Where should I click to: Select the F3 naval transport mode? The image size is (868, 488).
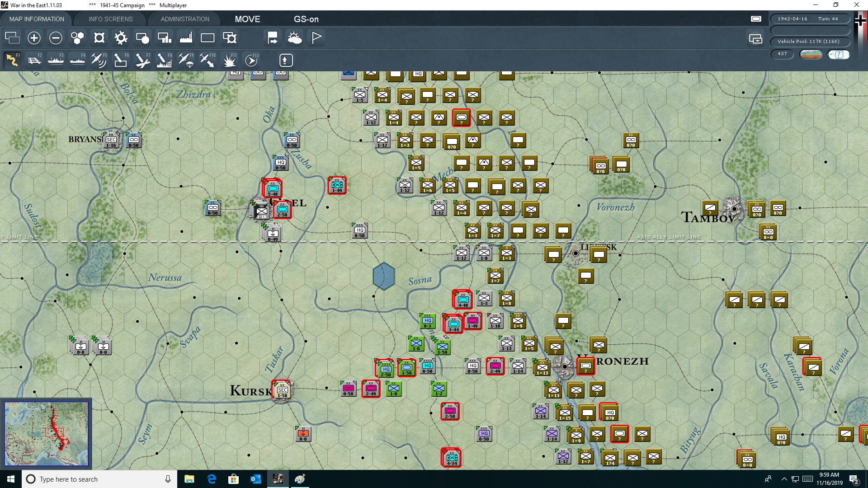56,60
